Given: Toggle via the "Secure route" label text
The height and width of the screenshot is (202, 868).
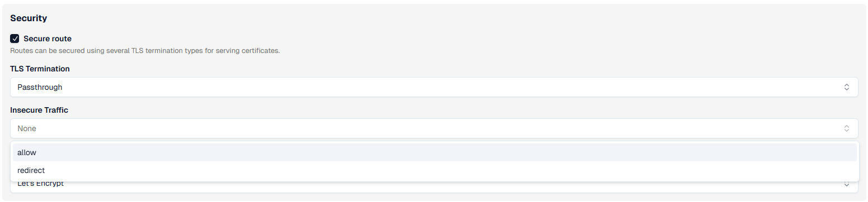Looking at the screenshot, I should point(48,39).
